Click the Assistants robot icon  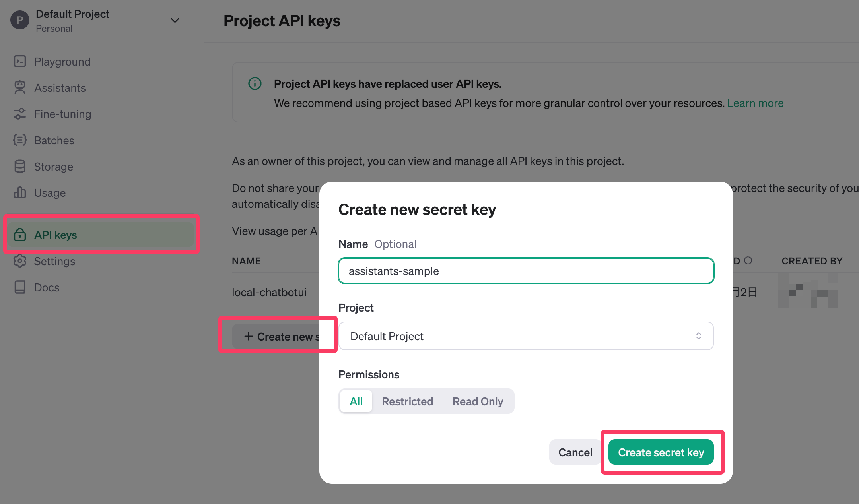point(20,88)
